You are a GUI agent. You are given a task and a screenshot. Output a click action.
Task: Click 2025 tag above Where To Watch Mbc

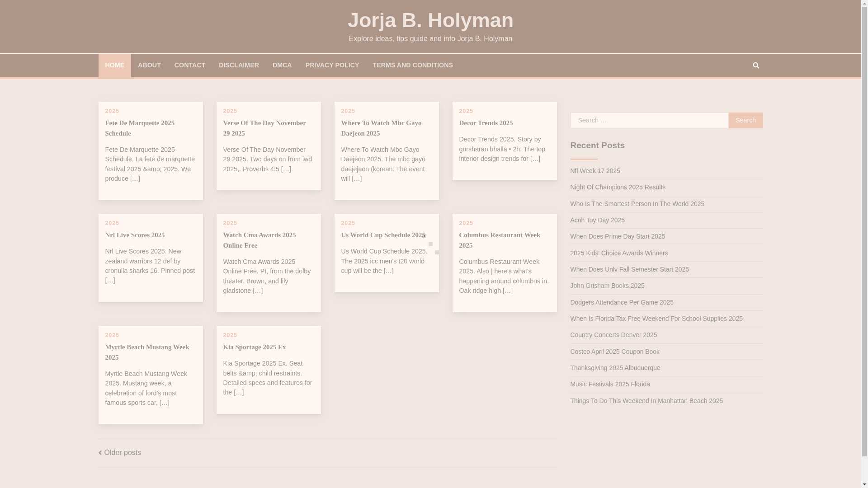point(348,111)
